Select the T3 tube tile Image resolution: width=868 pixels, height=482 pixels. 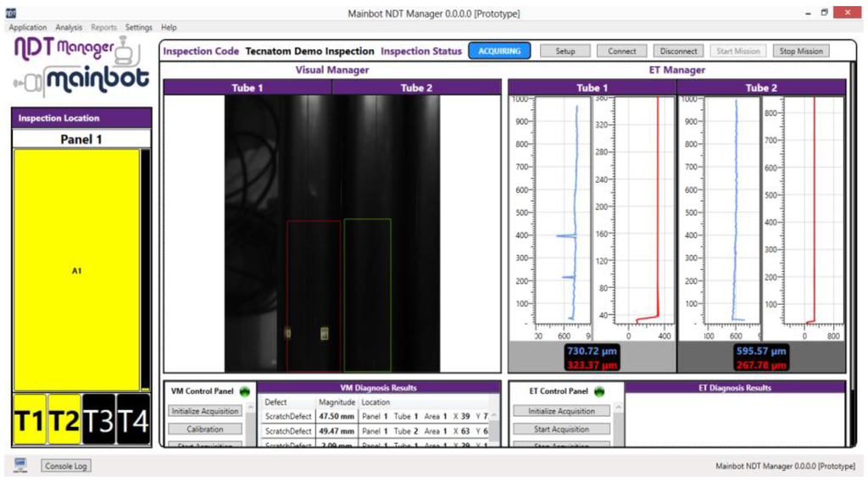[99, 418]
